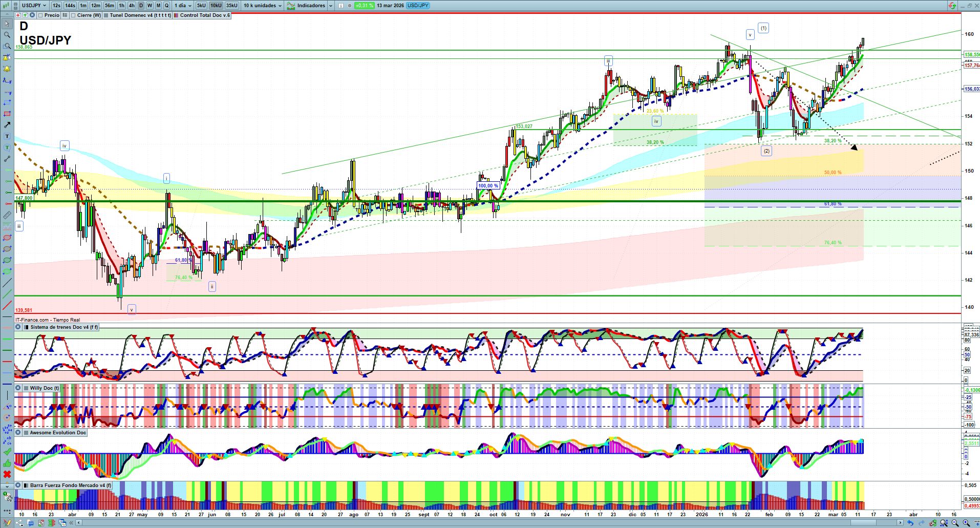Image resolution: width=980 pixels, height=528 pixels.
Task: Click the scrollbar left arrow
Action: 79,523
